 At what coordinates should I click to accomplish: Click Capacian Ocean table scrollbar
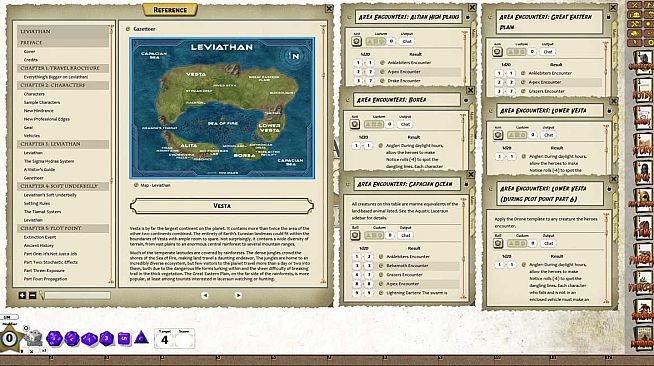pyautogui.click(x=463, y=248)
